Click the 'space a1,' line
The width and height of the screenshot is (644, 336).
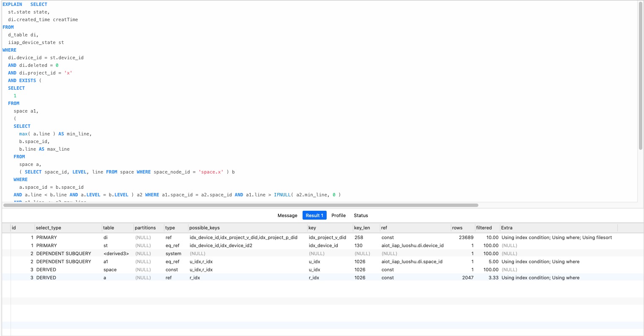26,111
